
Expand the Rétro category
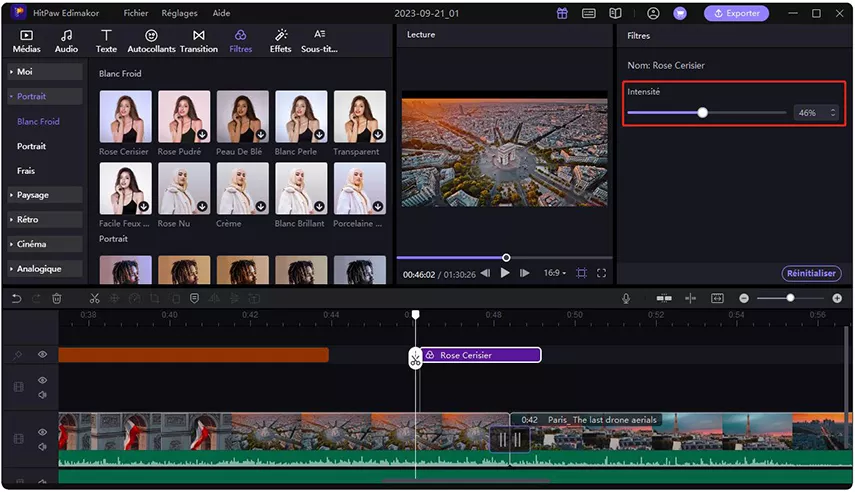(x=45, y=219)
